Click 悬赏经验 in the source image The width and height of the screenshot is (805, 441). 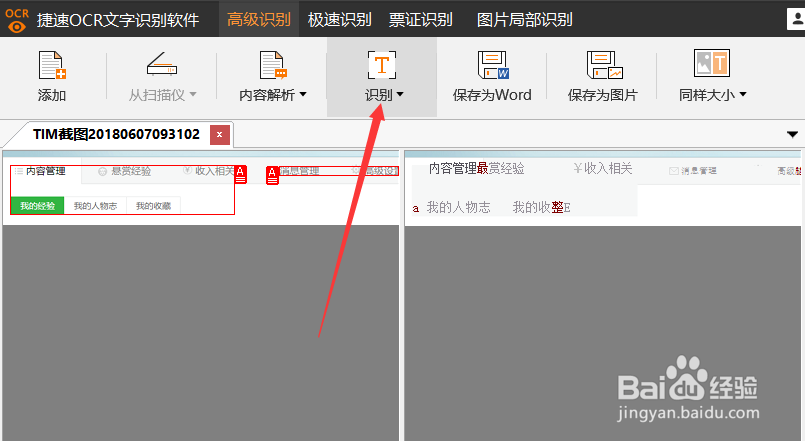click(131, 171)
